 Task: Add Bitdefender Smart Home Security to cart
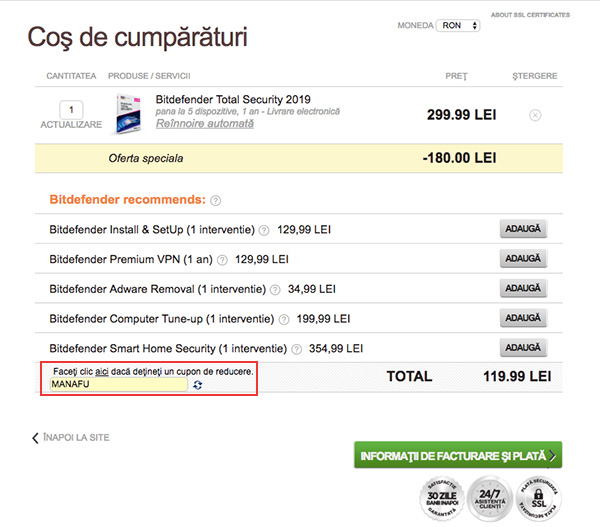pyautogui.click(x=523, y=348)
